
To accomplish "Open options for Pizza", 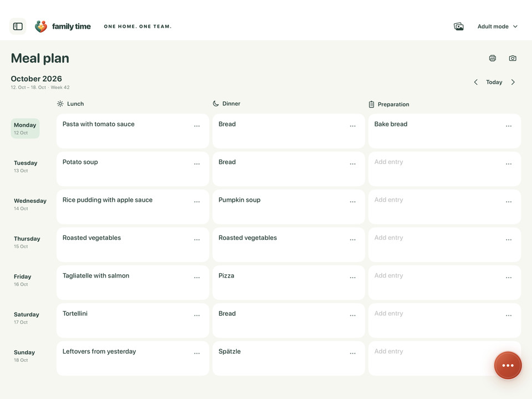I will [x=353, y=278].
